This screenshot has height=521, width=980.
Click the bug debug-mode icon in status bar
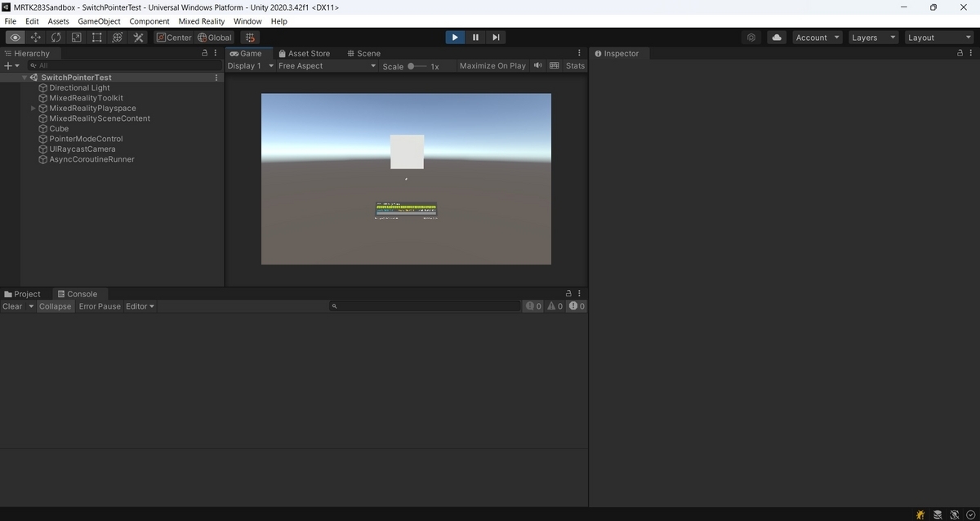pyautogui.click(x=921, y=514)
